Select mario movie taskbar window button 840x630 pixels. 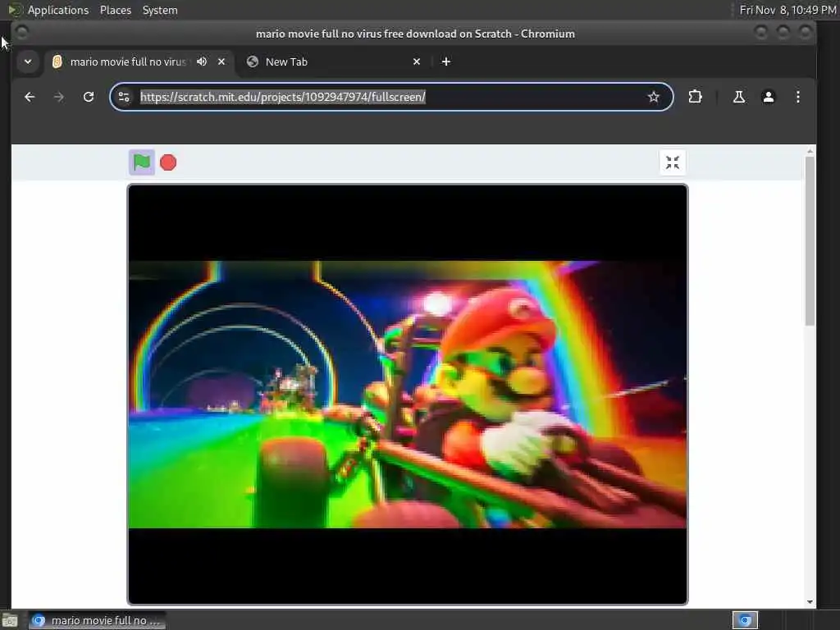click(97, 620)
